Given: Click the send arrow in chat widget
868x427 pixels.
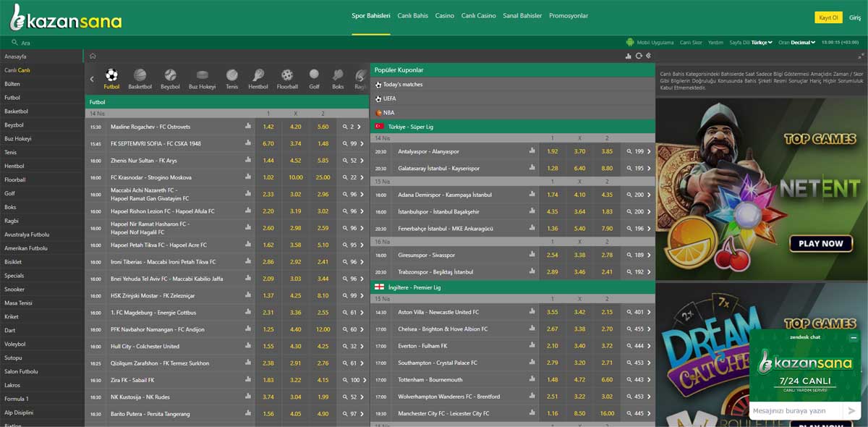Looking at the screenshot, I should 852,410.
